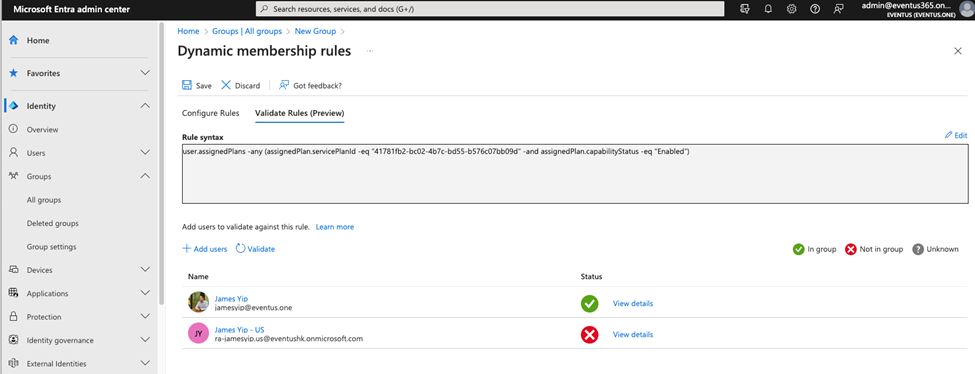Viewport: 975px width, 374px height.
Task: Click the Save disk icon
Action: pyautogui.click(x=187, y=85)
